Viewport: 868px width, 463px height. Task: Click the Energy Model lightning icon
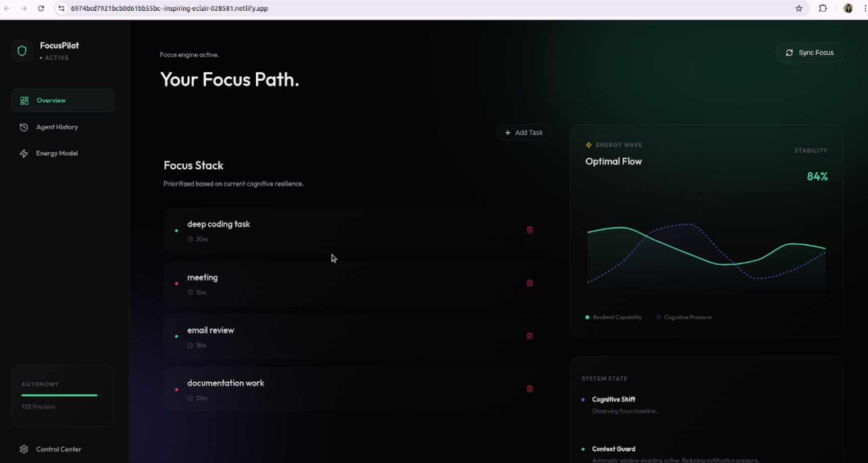point(23,153)
